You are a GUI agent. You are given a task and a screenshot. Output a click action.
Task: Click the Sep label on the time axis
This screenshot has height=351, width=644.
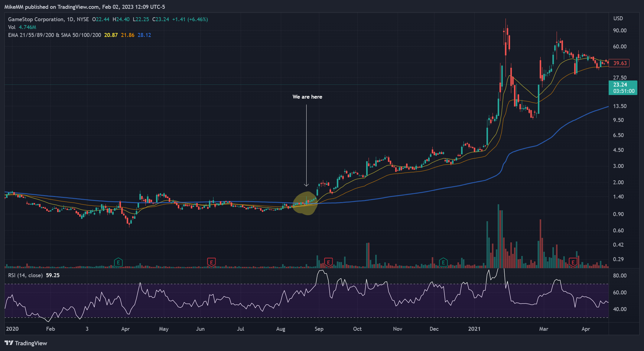(319, 329)
